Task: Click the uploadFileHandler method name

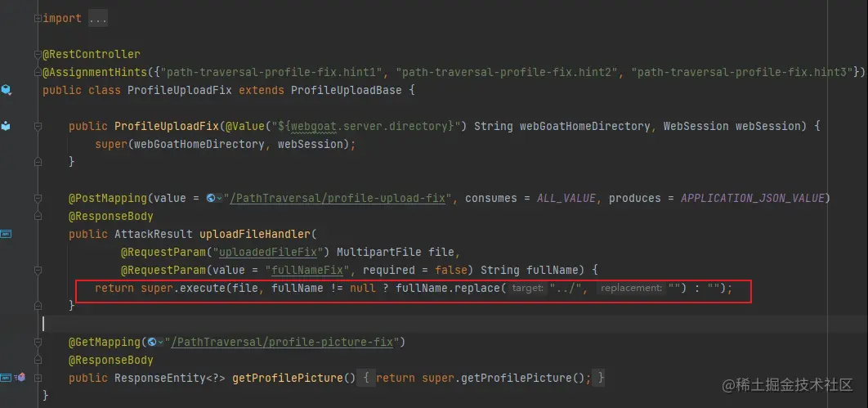Action: coord(255,234)
